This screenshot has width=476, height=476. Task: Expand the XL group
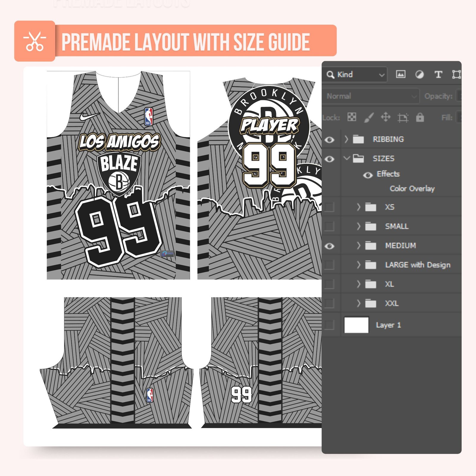coord(358,284)
